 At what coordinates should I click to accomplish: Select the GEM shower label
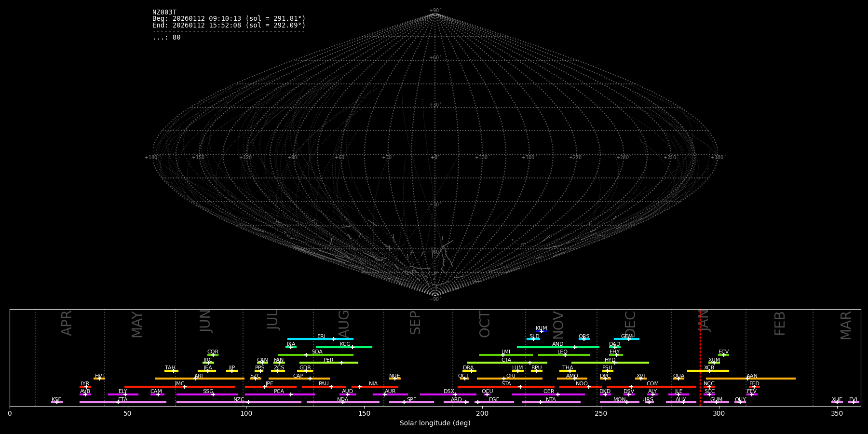pyautogui.click(x=627, y=337)
